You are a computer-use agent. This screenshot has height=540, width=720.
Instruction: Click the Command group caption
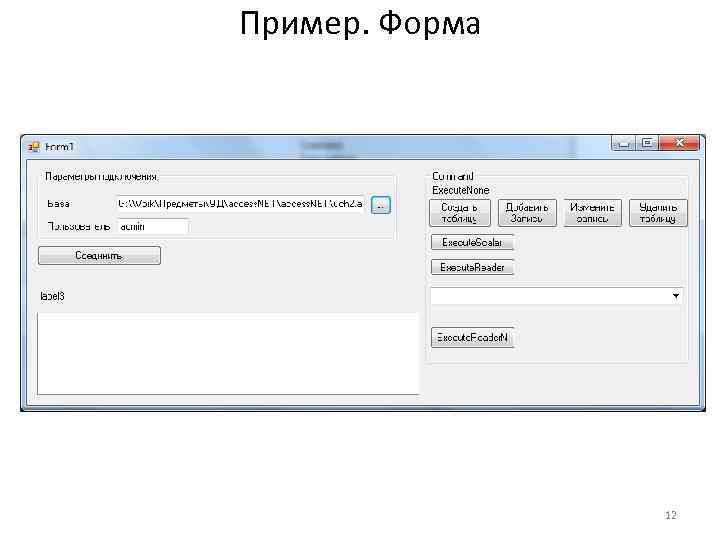453,176
